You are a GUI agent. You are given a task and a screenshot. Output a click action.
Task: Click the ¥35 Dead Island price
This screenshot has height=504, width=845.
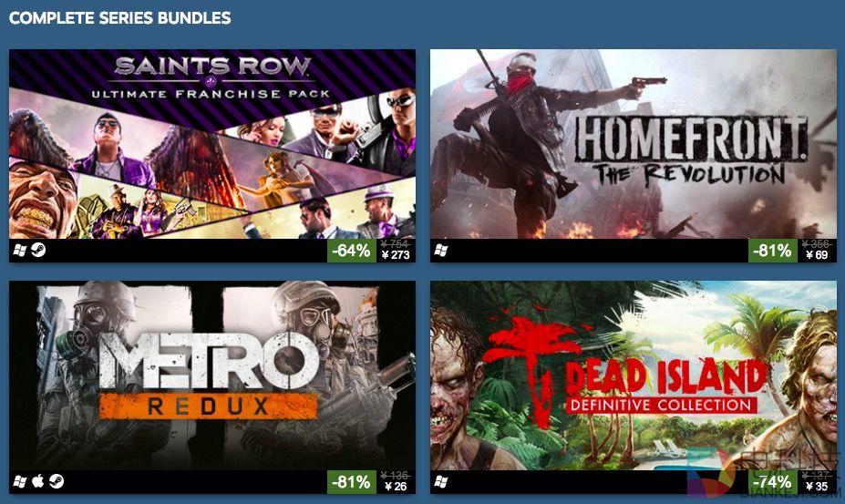pyautogui.click(x=817, y=486)
